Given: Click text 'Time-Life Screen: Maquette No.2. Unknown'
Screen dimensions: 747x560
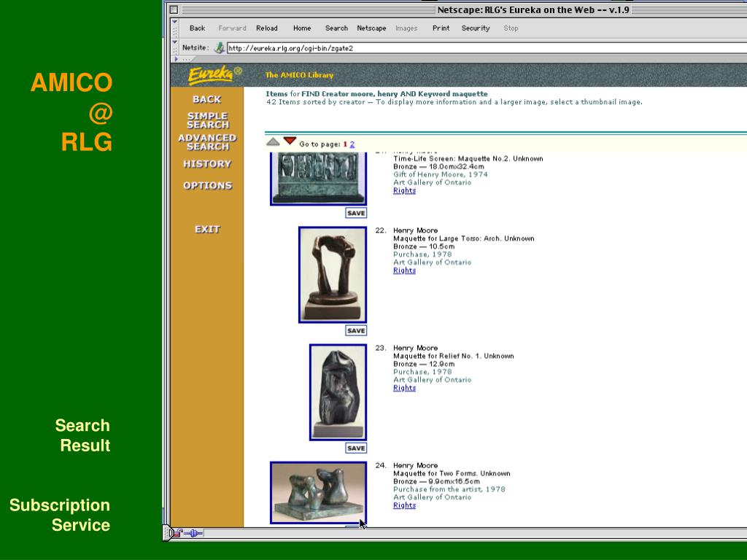Looking at the screenshot, I should (468, 158).
